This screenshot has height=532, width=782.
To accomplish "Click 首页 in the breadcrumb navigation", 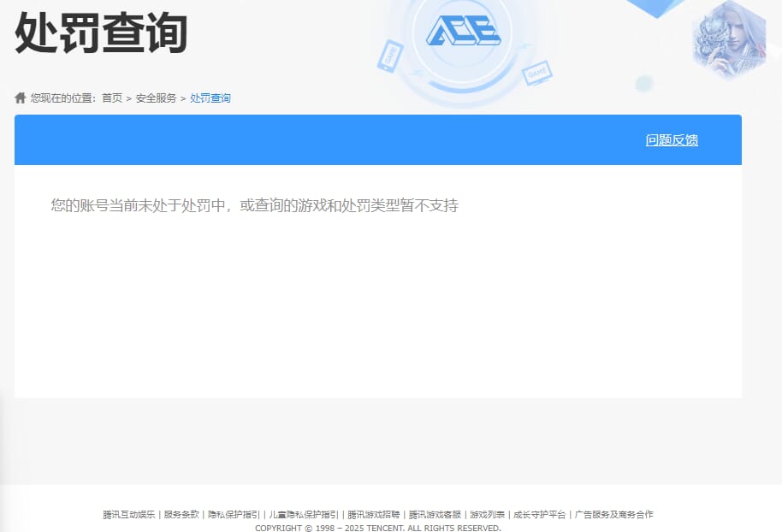I will click(112, 98).
